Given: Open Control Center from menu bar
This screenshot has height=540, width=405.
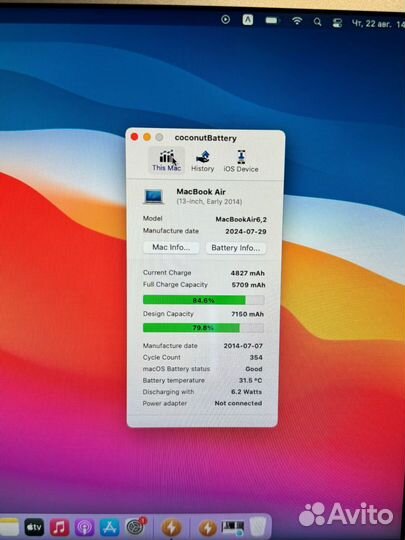Looking at the screenshot, I should tap(337, 23).
